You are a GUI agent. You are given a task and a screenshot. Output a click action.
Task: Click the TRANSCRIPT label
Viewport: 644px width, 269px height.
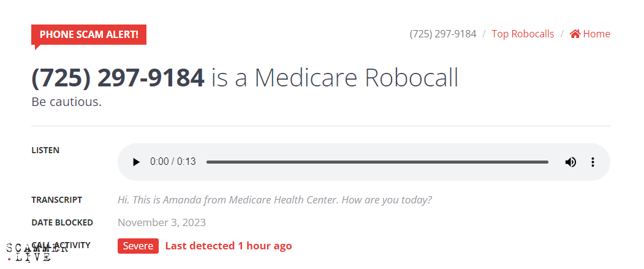tap(56, 200)
